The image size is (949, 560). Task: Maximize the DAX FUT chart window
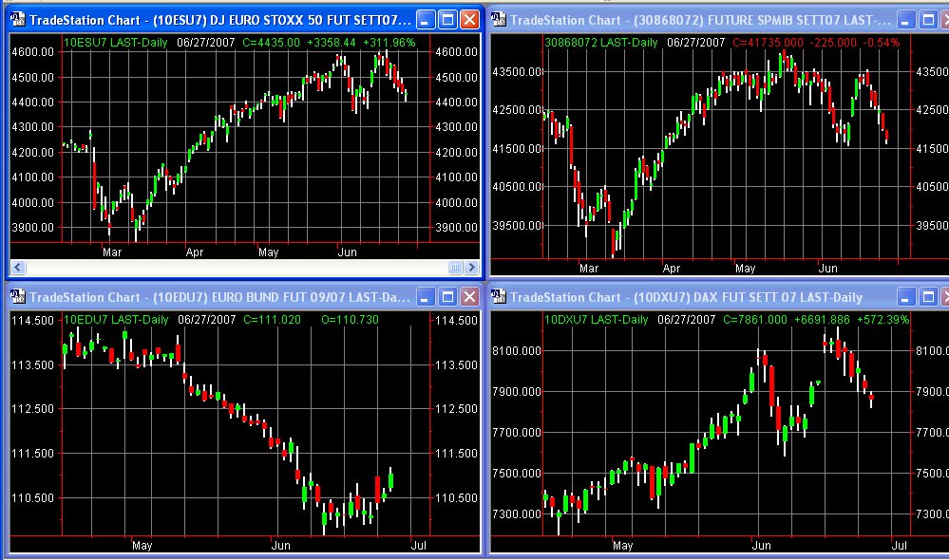click(x=929, y=297)
